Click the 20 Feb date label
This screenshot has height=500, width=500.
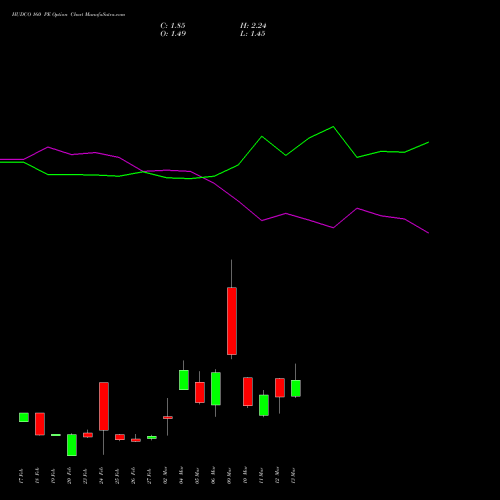[x=69, y=476]
